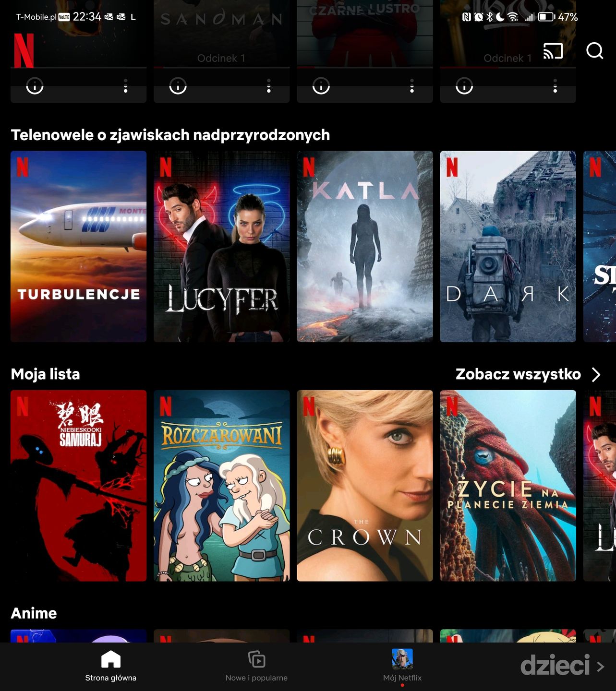Open the Turbulencje poster

78,246
